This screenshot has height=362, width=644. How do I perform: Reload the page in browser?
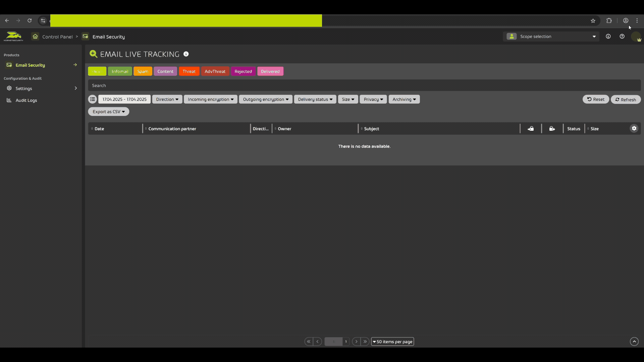coord(30,21)
